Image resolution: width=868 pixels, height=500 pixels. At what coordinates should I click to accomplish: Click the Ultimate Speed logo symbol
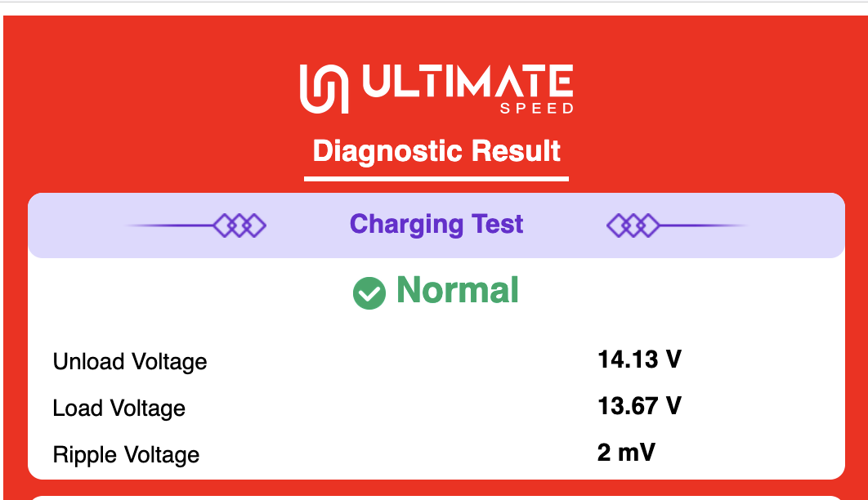pos(324,88)
